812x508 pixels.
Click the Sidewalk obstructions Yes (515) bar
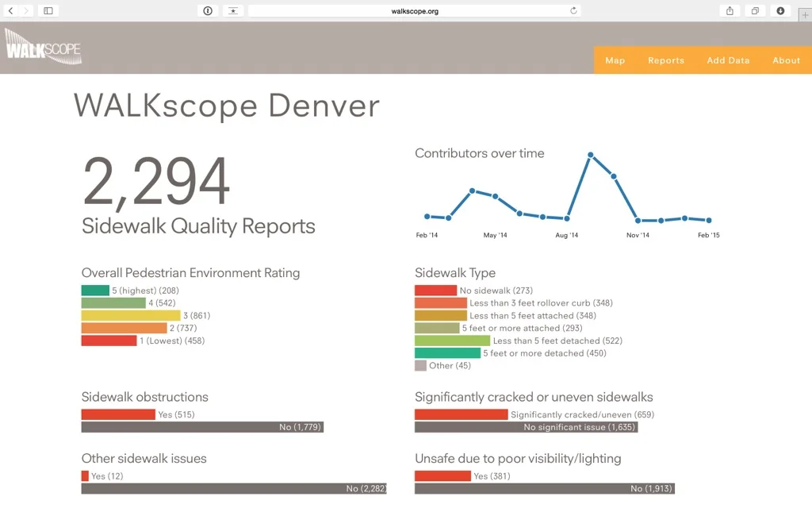[x=118, y=414]
